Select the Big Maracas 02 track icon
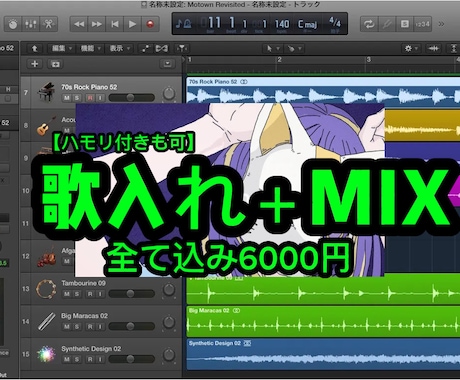Viewport: 460px width, 380px height. coord(46,321)
